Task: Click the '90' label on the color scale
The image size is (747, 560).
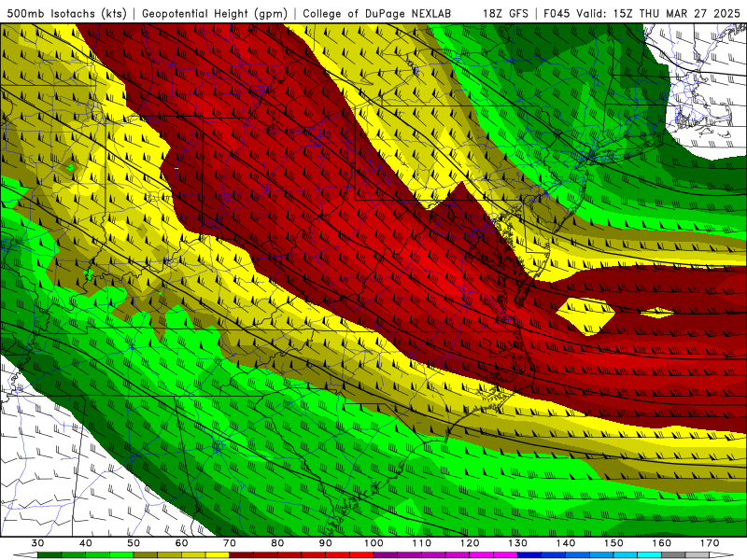Action: [326, 543]
